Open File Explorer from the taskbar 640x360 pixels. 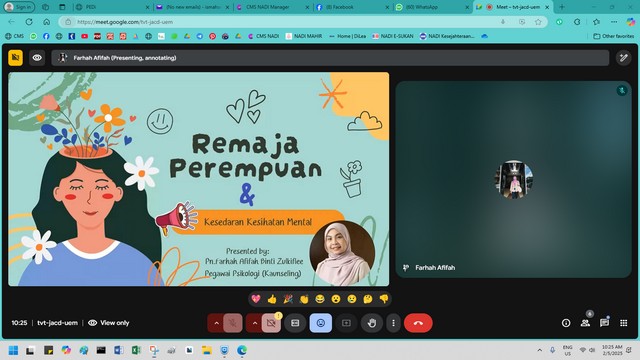tap(207, 350)
